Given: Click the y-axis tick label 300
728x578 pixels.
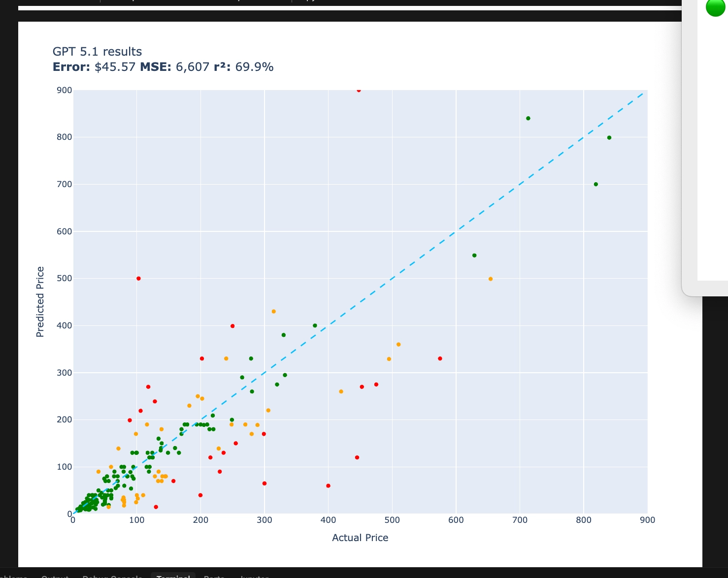Looking at the screenshot, I should (x=64, y=373).
